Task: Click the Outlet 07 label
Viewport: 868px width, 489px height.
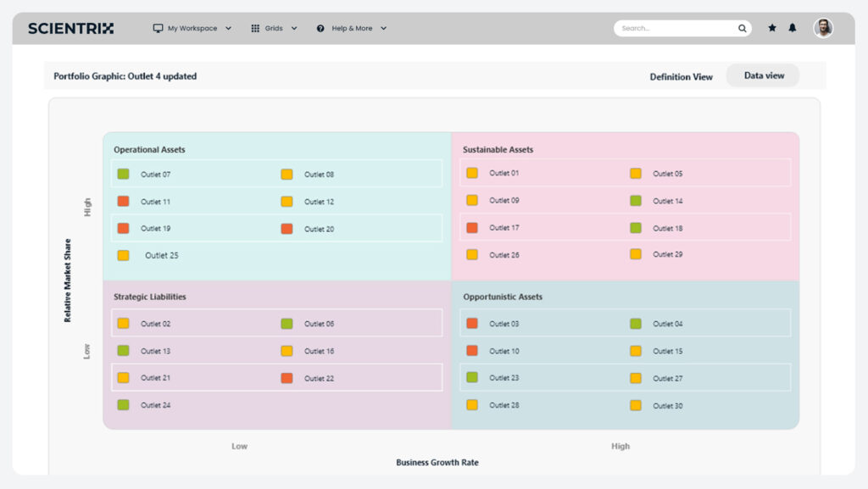Action: (155, 175)
